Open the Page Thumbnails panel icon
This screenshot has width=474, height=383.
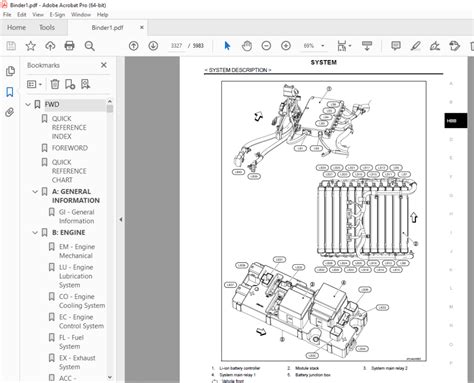(x=10, y=71)
